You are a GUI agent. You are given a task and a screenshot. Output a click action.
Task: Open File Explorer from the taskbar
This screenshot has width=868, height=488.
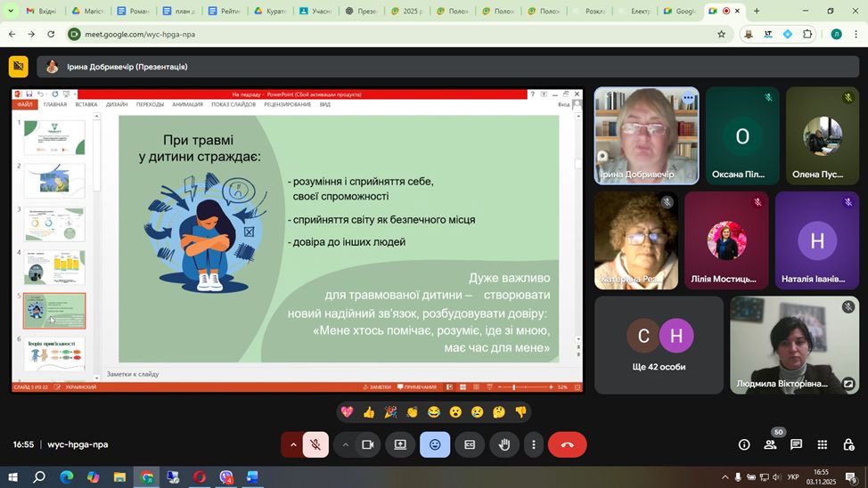(119, 477)
